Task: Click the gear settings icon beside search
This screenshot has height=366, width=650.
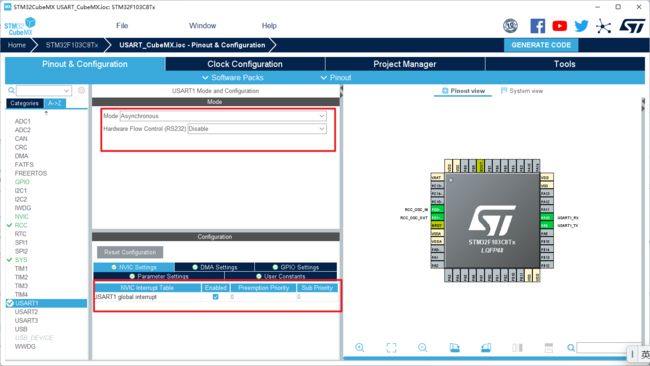Action: (x=82, y=90)
